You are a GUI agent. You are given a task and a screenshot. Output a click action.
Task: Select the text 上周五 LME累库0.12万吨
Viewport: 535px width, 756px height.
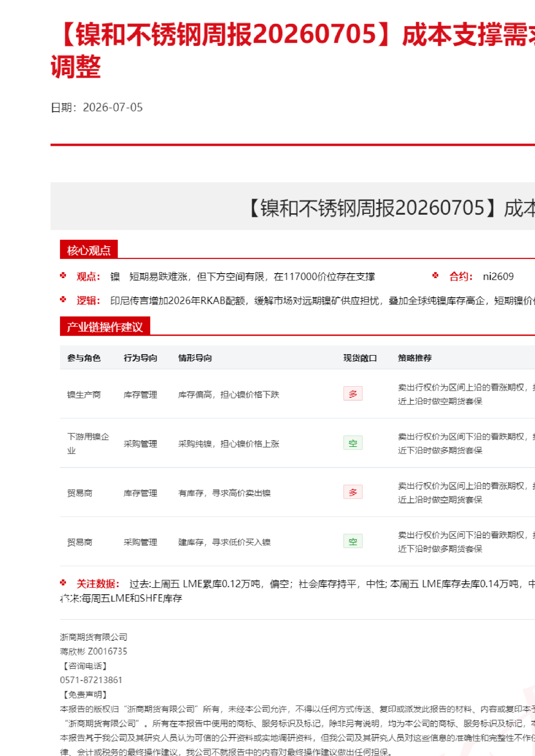tap(205, 584)
